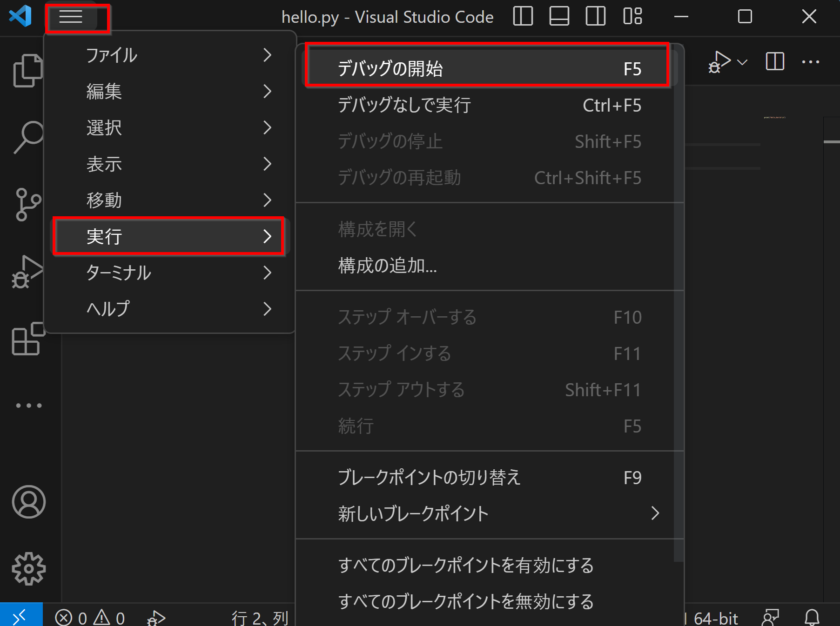This screenshot has height=626, width=840.
Task: Click the editor minimap preview
Action: (774, 118)
